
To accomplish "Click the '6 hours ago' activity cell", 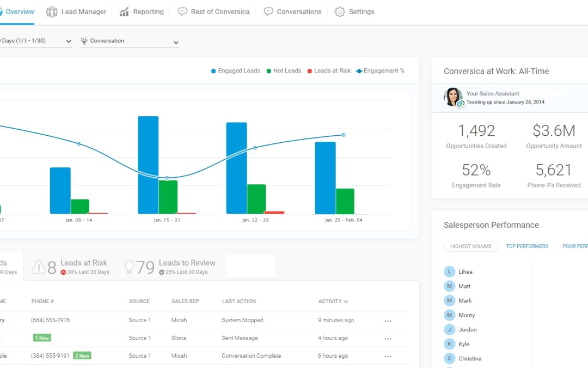I will (333, 355).
